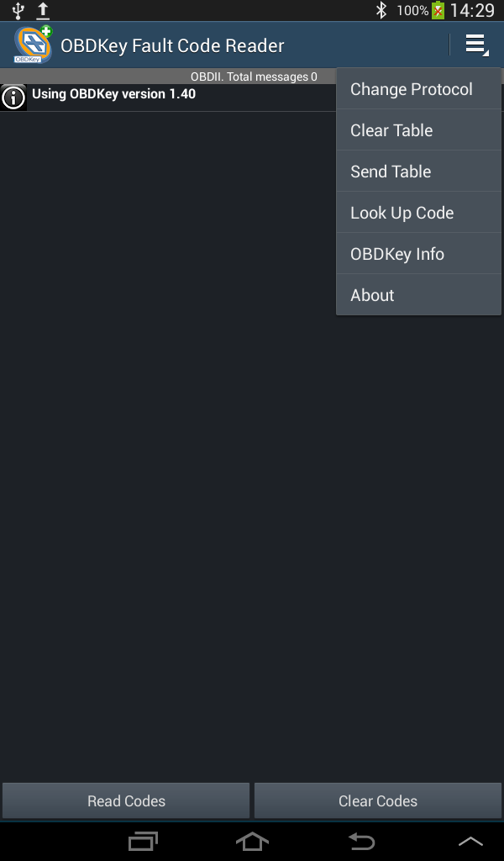The height and width of the screenshot is (861, 504).
Task: Expand the hidden controls with the chevron in navigation bar
Action: [x=470, y=842]
